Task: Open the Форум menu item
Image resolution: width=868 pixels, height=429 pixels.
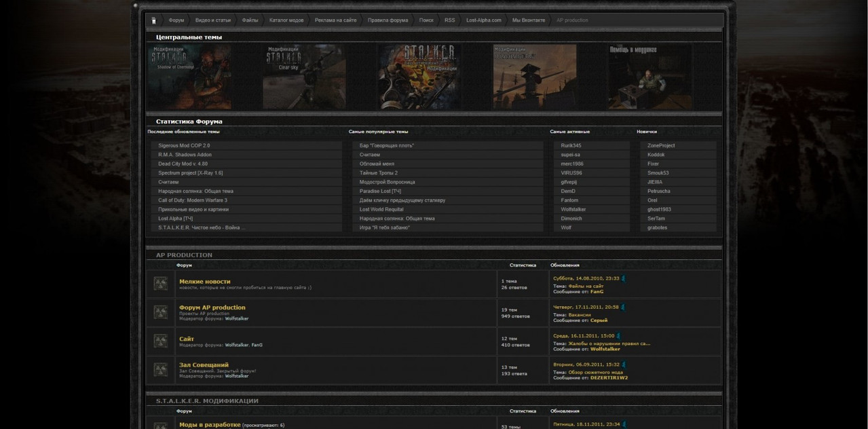Action: click(x=176, y=20)
